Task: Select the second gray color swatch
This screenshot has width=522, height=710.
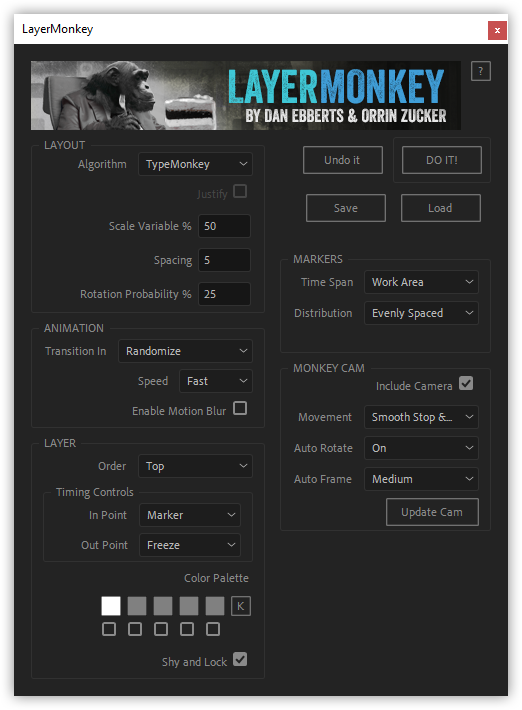Action: [x=137, y=606]
